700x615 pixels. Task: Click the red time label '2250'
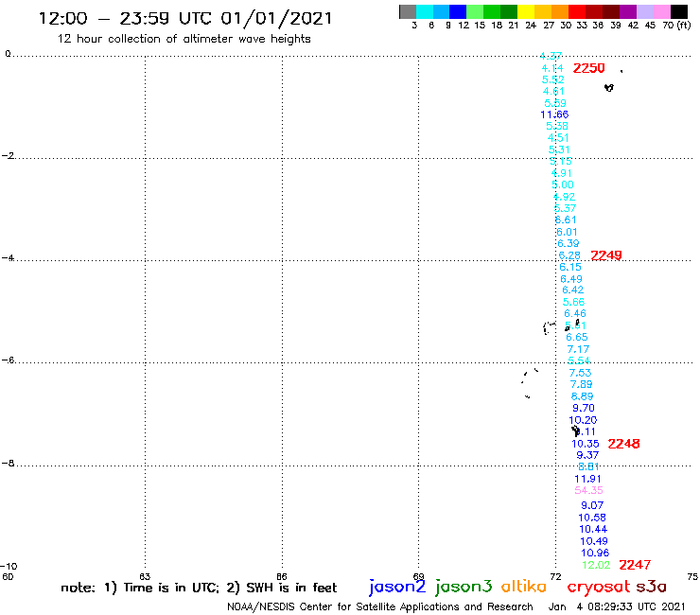(588, 68)
